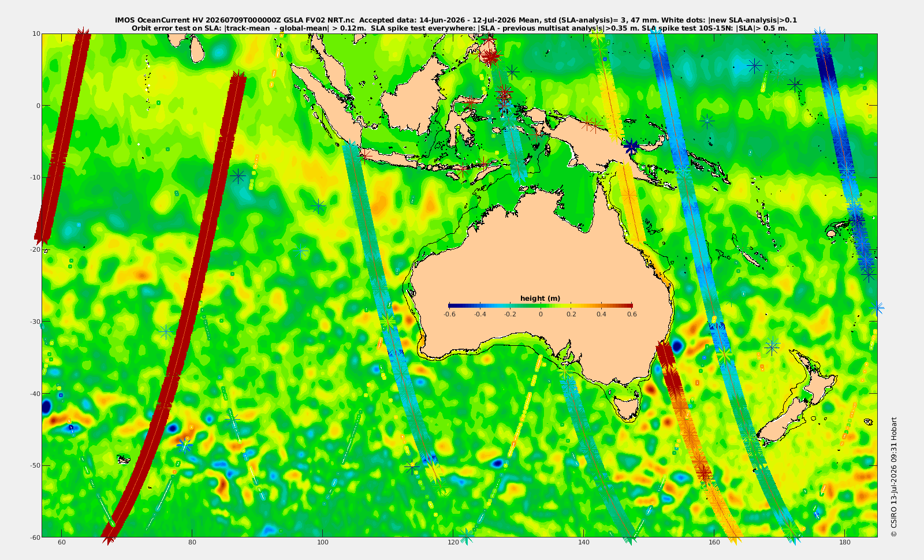Click the Sri Lanka island on the map
This screenshot has width=924, height=560.
coord(198,49)
